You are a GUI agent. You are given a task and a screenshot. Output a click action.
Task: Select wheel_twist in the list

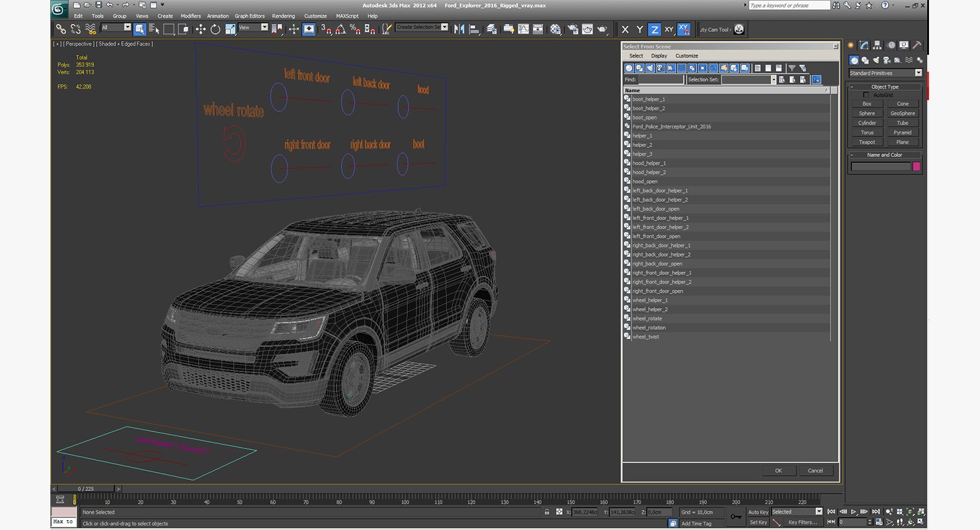tap(726, 337)
